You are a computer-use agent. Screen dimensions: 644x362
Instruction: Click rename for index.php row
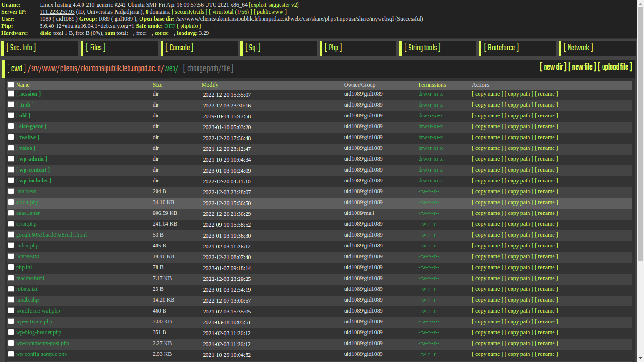click(x=546, y=246)
